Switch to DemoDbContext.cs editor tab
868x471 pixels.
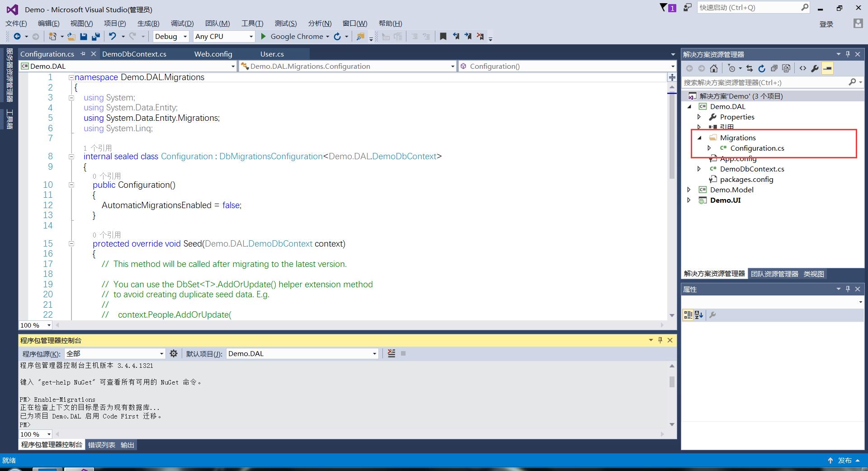pyautogui.click(x=134, y=54)
